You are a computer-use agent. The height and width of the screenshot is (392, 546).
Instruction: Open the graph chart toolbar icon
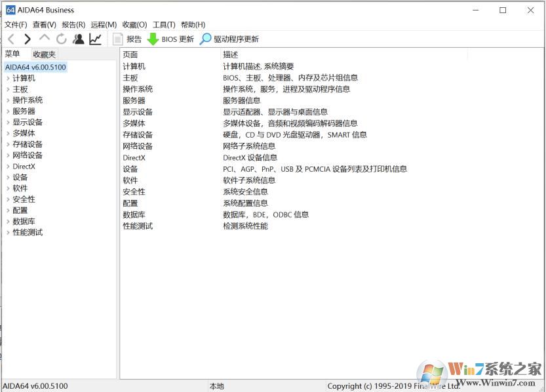click(x=95, y=39)
